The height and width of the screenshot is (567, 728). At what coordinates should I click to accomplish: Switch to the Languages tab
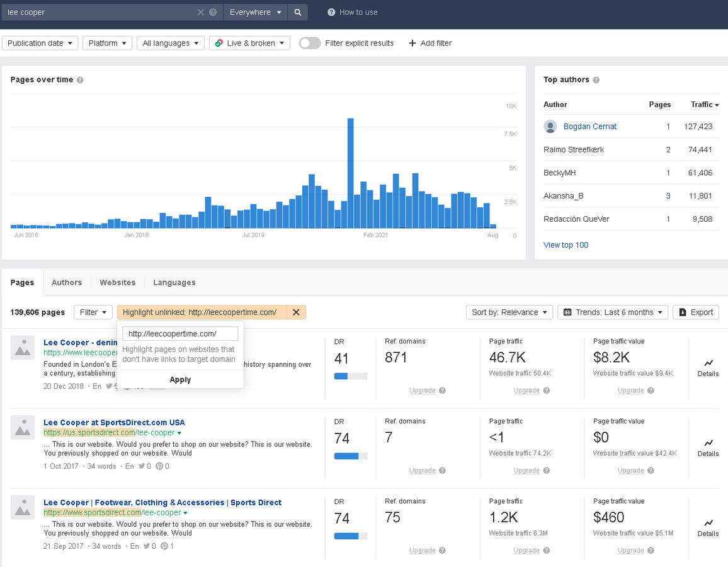pyautogui.click(x=174, y=282)
